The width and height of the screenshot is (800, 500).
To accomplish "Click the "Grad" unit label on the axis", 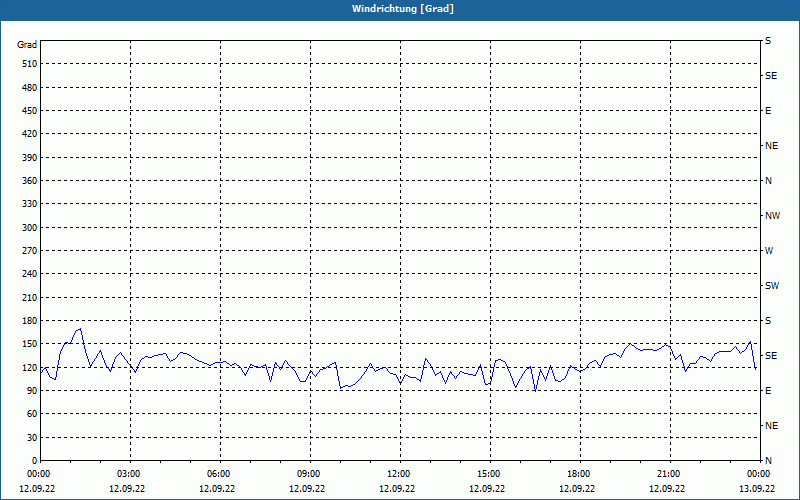I will (x=27, y=45).
